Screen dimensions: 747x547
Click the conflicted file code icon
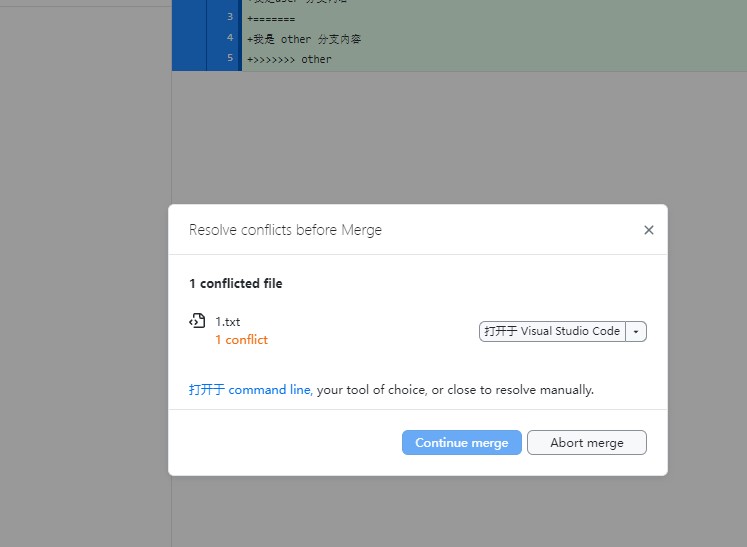pos(197,322)
